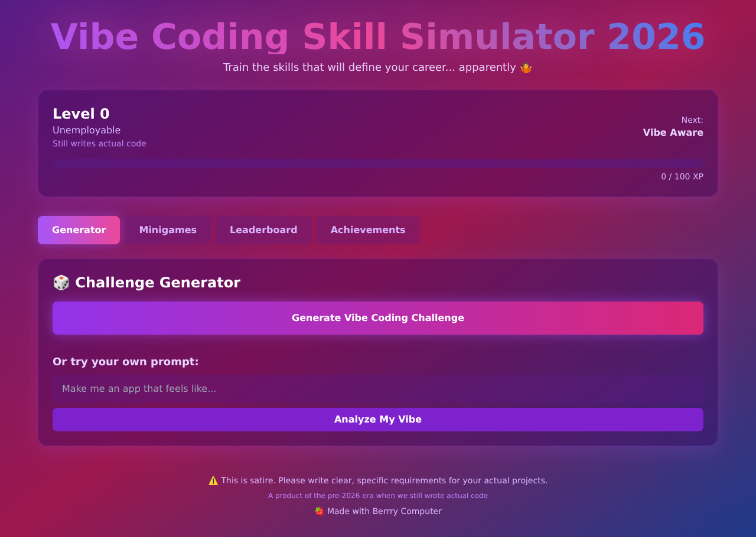
Task: Click the XP progress bar
Action: [378, 163]
